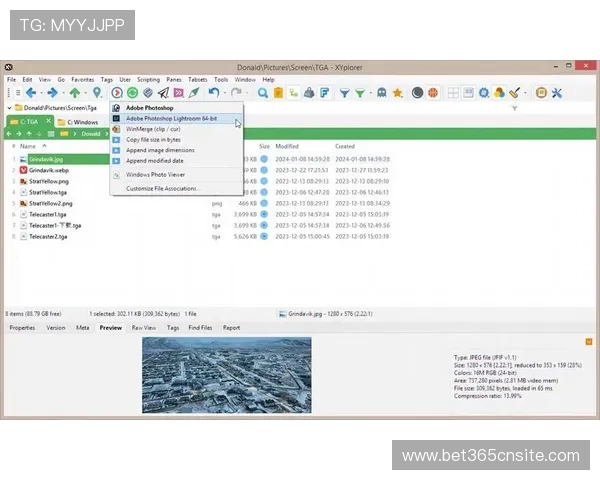Switch to the Raw View tab
Image resolution: width=600 pixels, height=480 pixels.
point(143,327)
